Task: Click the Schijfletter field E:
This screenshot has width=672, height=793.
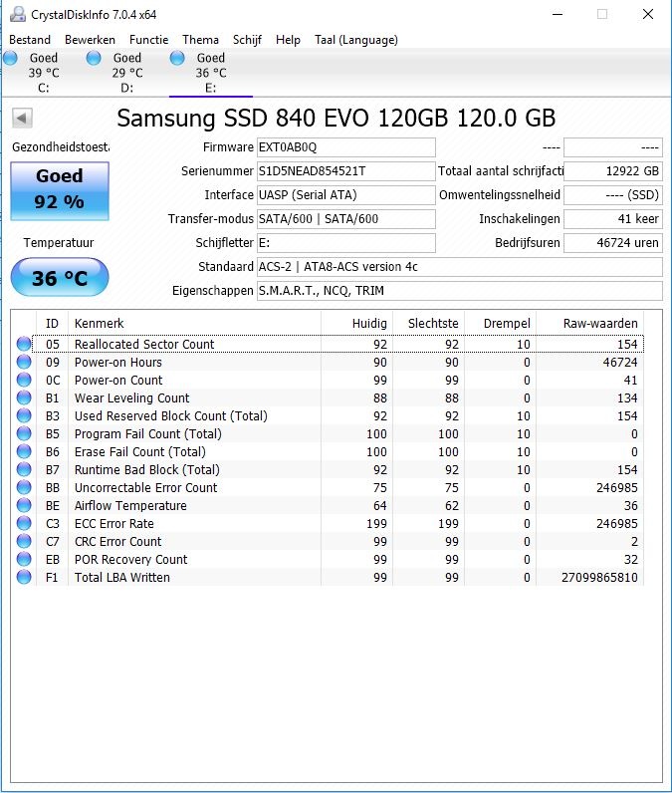Action: point(346,243)
